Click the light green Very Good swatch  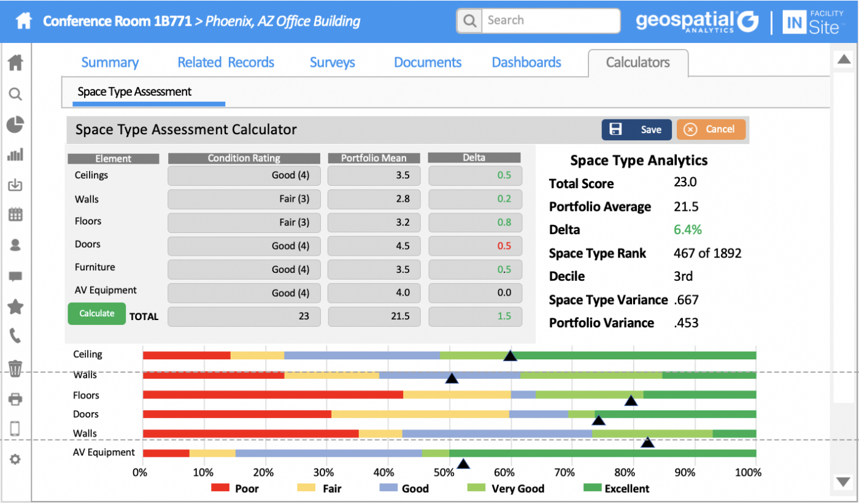point(477,488)
